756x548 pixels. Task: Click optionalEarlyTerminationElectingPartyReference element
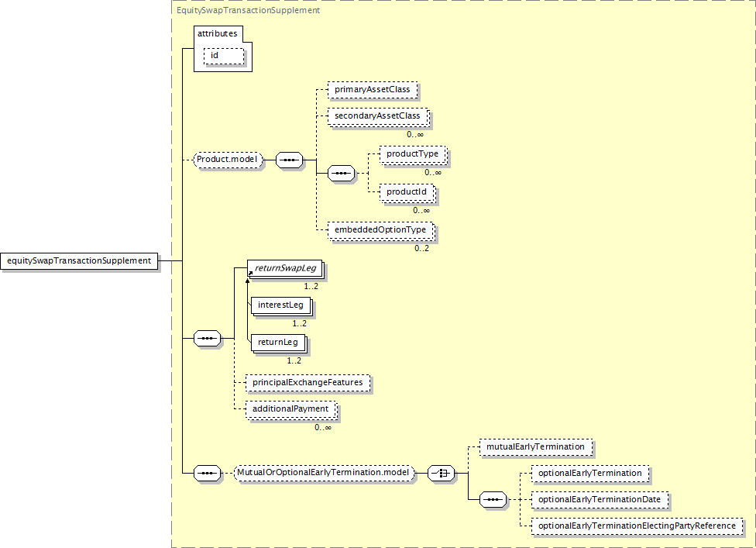pyautogui.click(x=636, y=526)
